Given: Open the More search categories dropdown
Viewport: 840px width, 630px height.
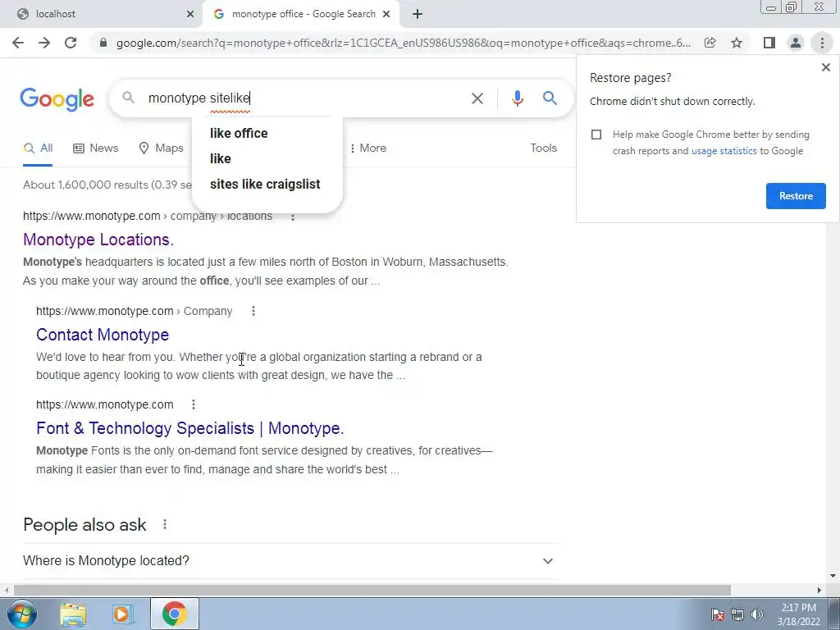Looking at the screenshot, I should [368, 148].
